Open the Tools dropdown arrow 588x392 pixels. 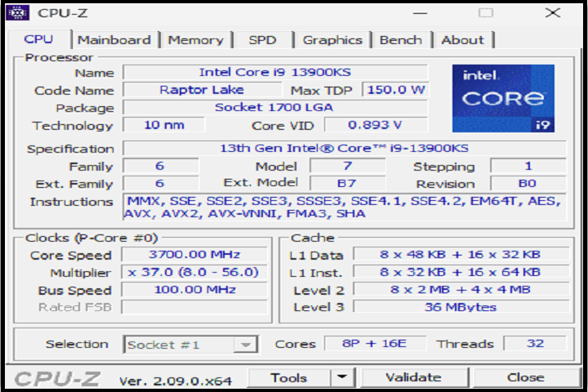(343, 377)
